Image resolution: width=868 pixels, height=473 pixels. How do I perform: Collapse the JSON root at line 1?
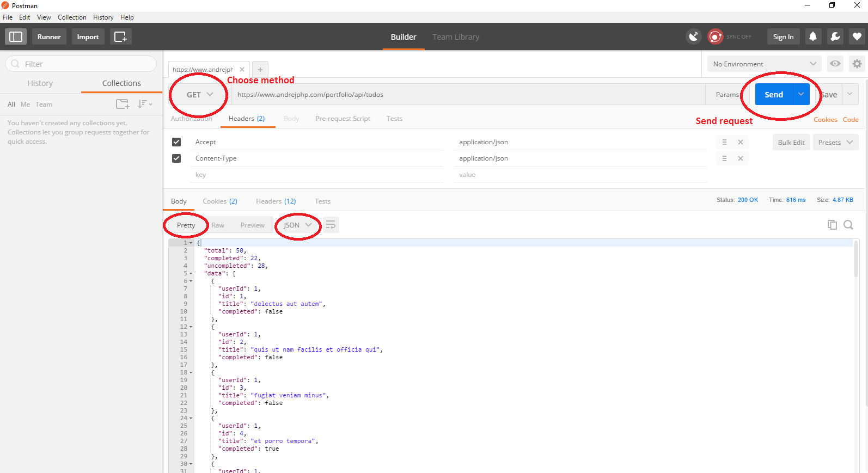tap(191, 243)
